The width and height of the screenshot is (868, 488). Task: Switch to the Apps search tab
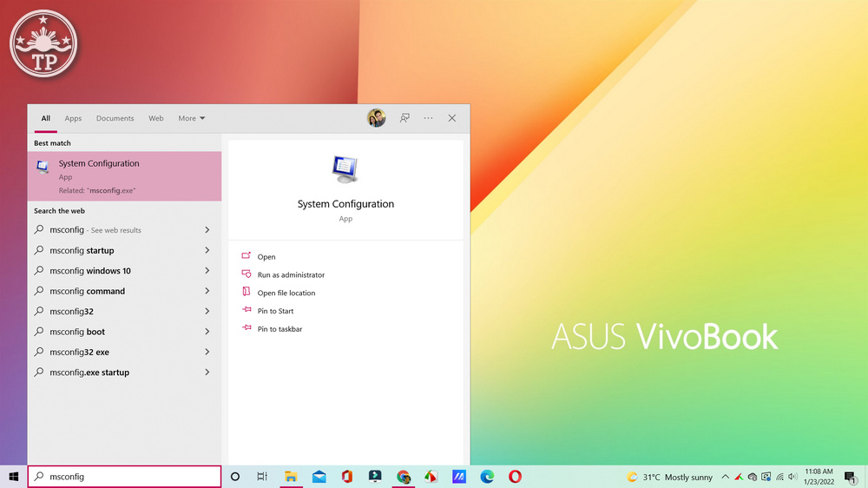73,118
